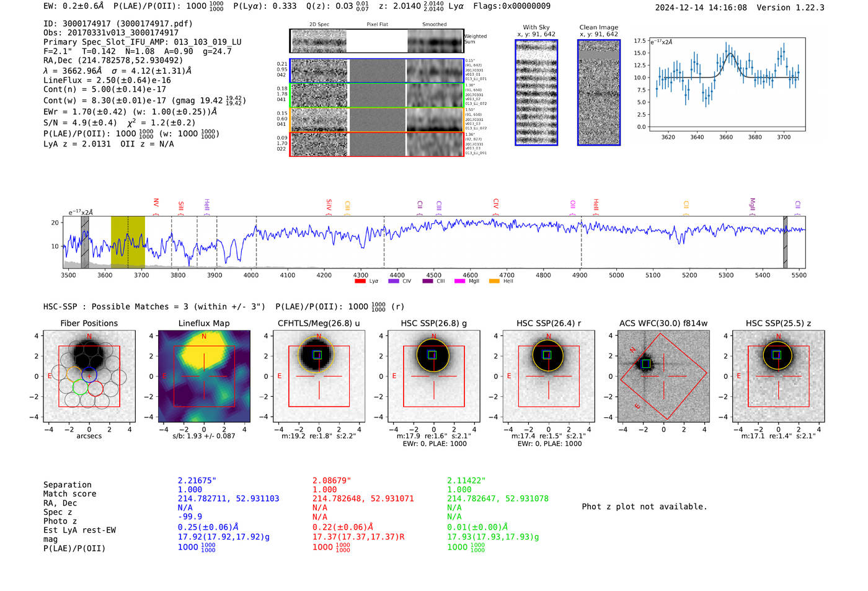868x591 pixels.
Task: Open the Lineflux Map thumbnail
Action: coord(204,376)
